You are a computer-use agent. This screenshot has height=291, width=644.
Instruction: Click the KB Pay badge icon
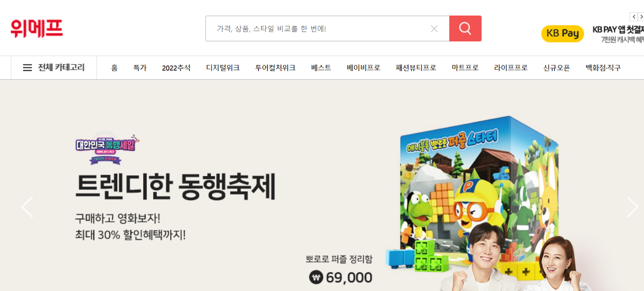pyautogui.click(x=563, y=34)
